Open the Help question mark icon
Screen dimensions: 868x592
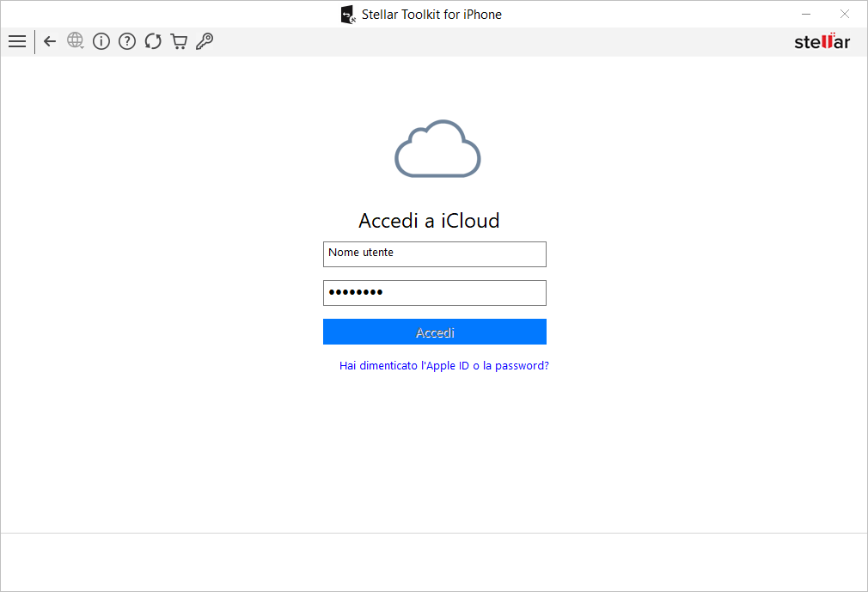pos(127,41)
